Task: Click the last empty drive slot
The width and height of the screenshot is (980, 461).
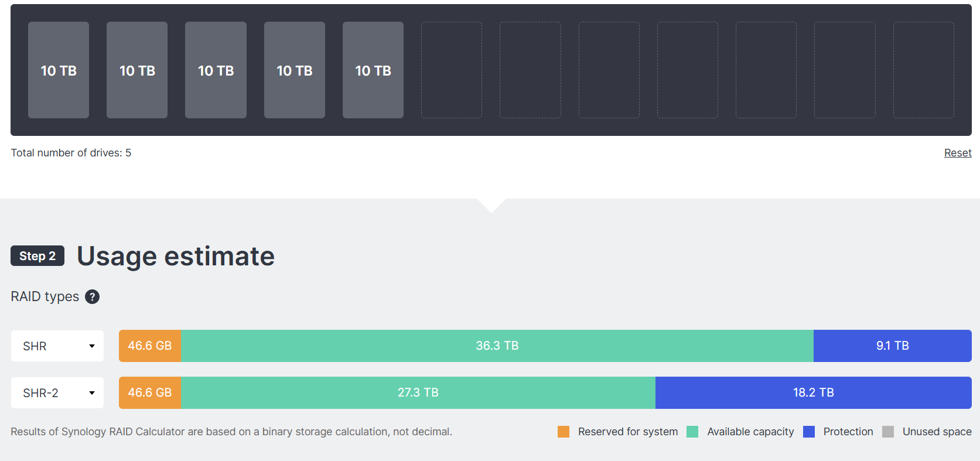Action: 923,70
